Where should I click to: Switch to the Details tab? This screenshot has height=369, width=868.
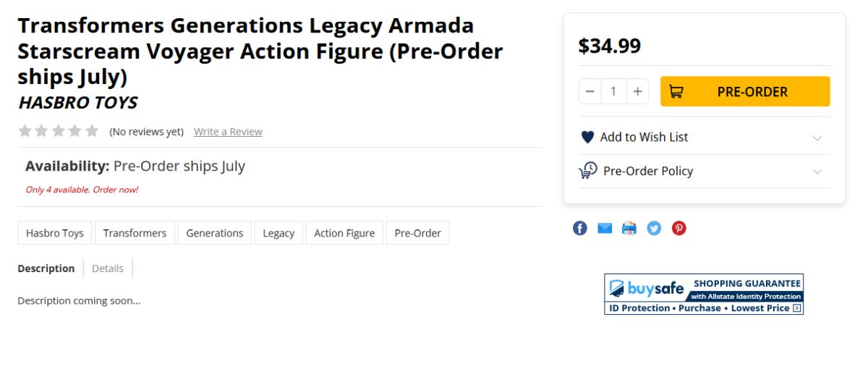tap(108, 268)
